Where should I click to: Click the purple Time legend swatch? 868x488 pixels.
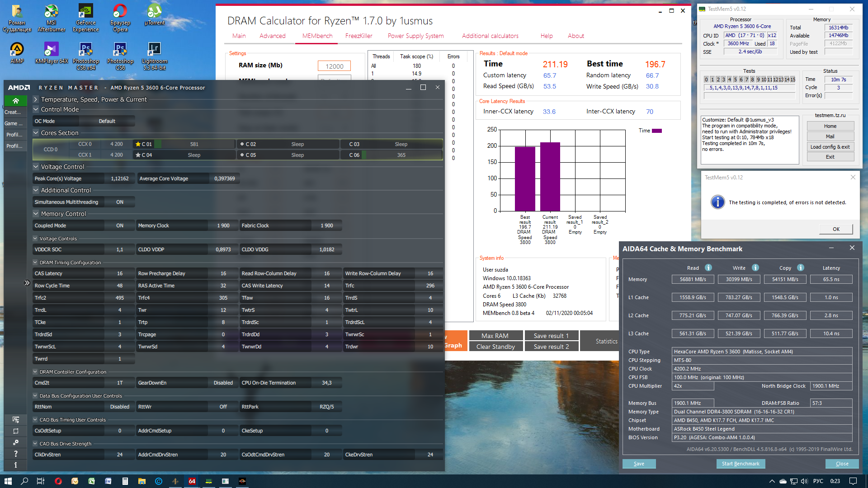click(657, 131)
